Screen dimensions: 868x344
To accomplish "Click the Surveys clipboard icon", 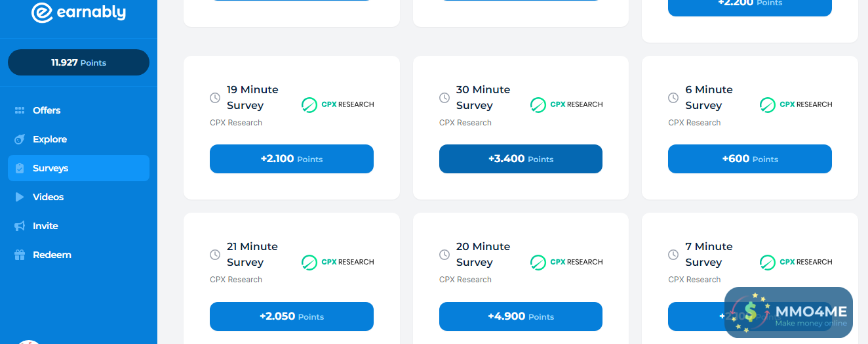I will pos(20,168).
